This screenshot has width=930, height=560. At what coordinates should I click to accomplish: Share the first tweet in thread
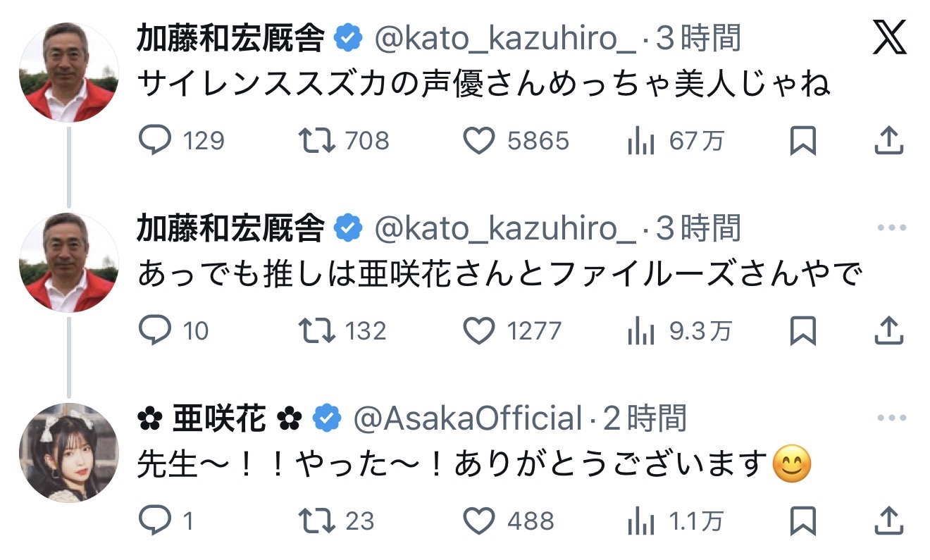(x=888, y=141)
